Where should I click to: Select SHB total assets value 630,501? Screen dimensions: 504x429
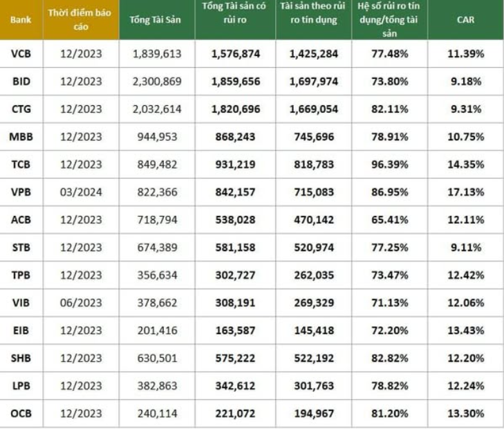[x=158, y=358]
